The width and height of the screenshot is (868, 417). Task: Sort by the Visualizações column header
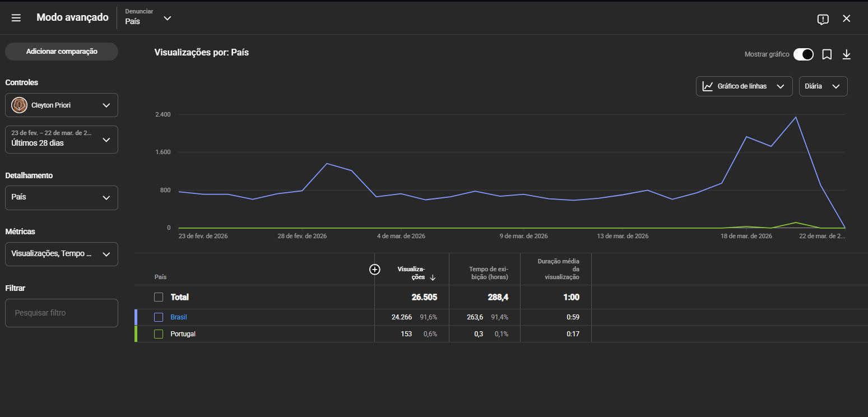tap(411, 273)
